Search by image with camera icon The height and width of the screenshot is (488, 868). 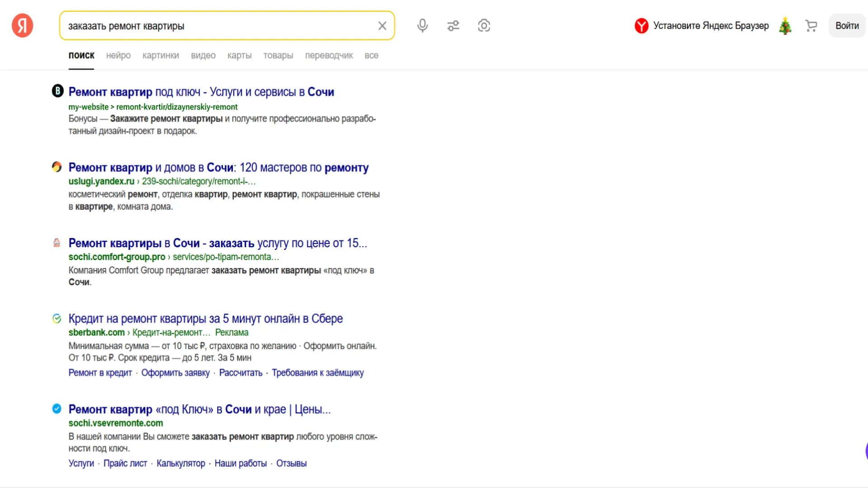pos(484,26)
